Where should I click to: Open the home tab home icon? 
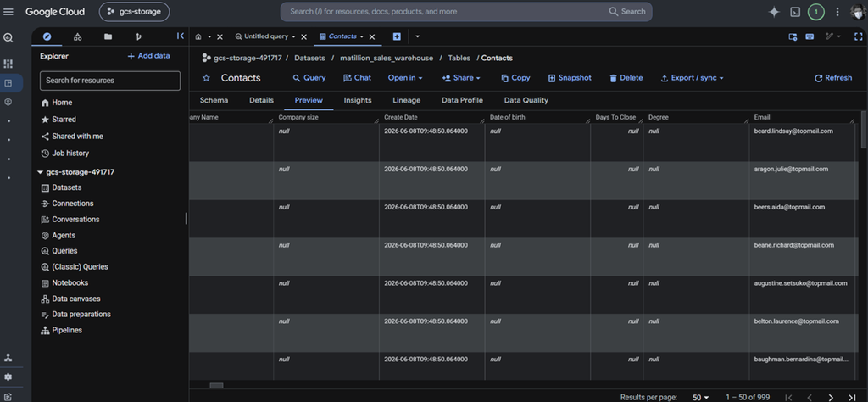coord(198,36)
